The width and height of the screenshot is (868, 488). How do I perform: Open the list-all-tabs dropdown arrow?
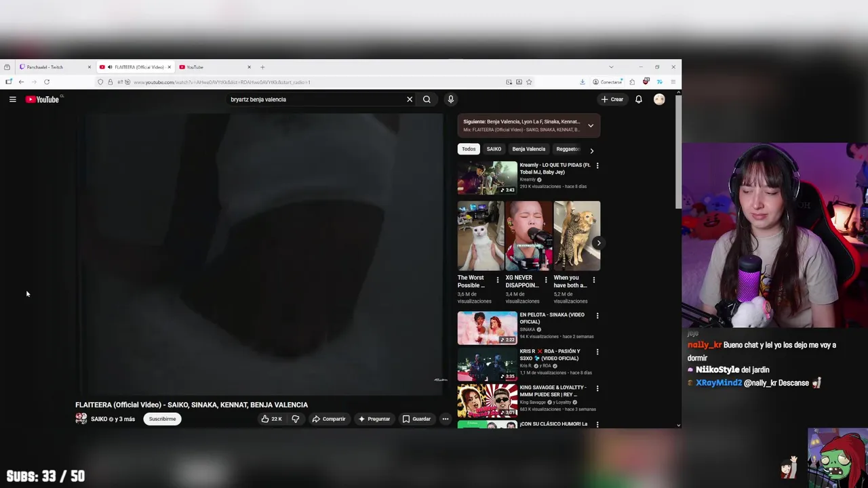point(610,67)
